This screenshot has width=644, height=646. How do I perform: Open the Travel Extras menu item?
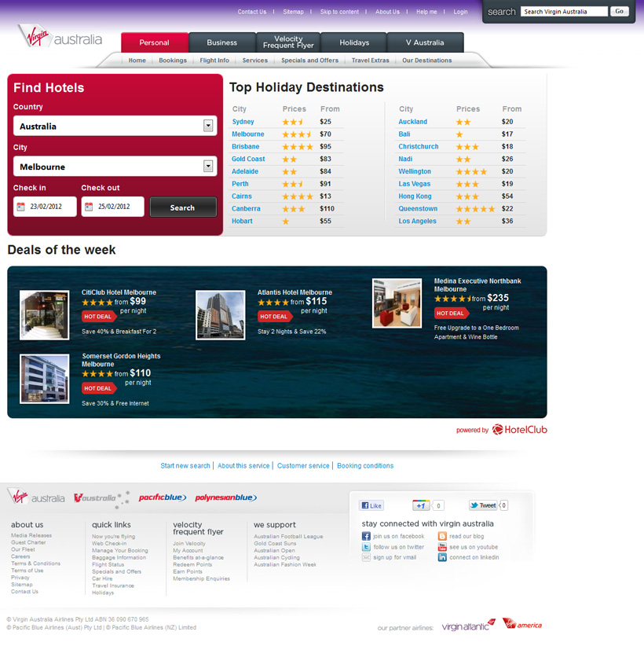370,61
